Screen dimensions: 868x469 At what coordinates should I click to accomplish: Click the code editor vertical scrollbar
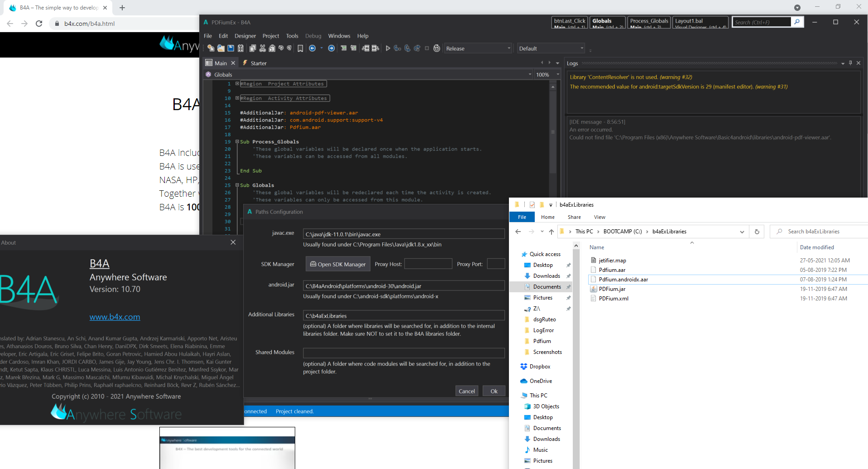click(x=552, y=131)
